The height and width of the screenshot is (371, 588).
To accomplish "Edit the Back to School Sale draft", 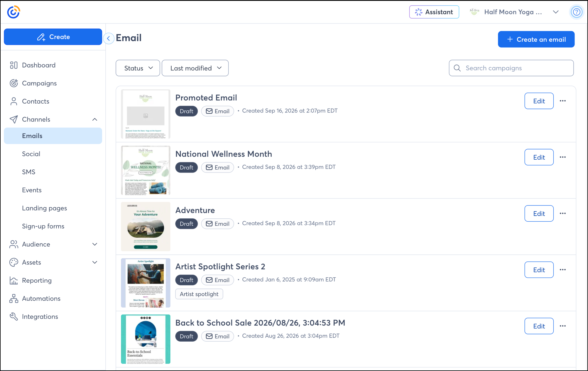I will [539, 326].
